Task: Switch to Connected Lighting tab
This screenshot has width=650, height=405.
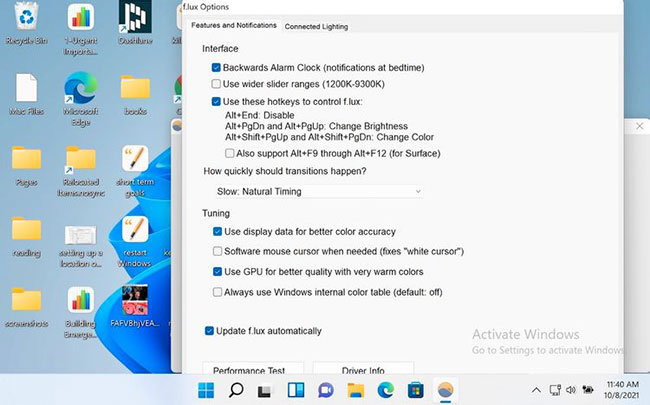Action: click(316, 27)
